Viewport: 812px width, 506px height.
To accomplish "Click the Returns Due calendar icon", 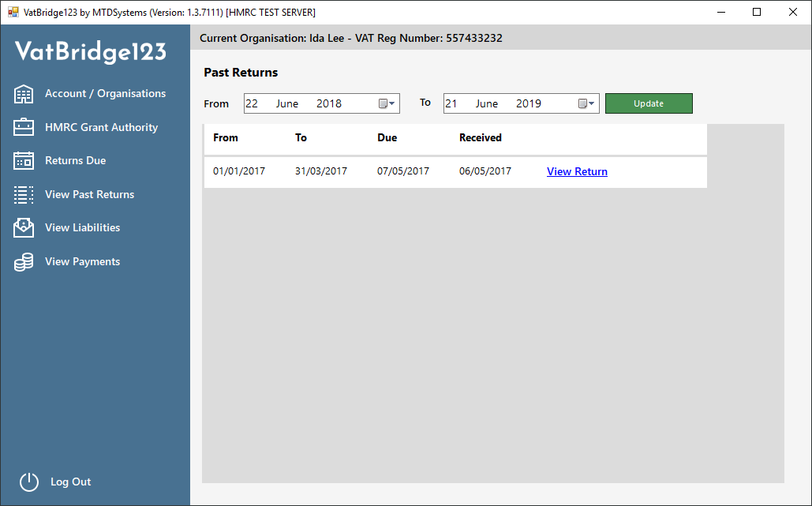I will 24,160.
